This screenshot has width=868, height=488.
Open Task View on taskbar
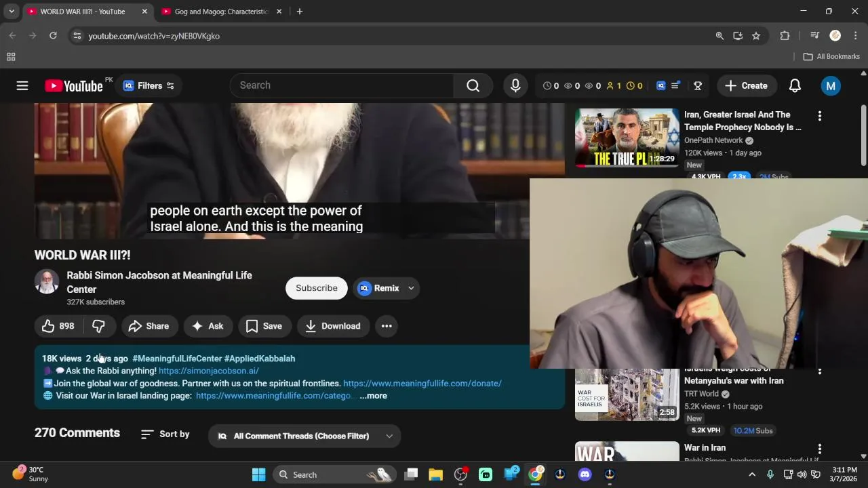pos(411,475)
